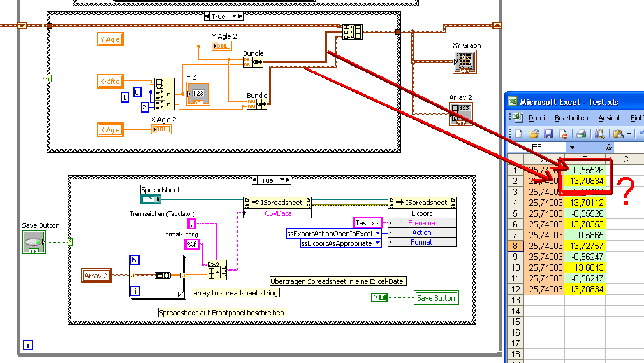Select Excel row header 8
644x363 pixels.
pyautogui.click(x=515, y=246)
